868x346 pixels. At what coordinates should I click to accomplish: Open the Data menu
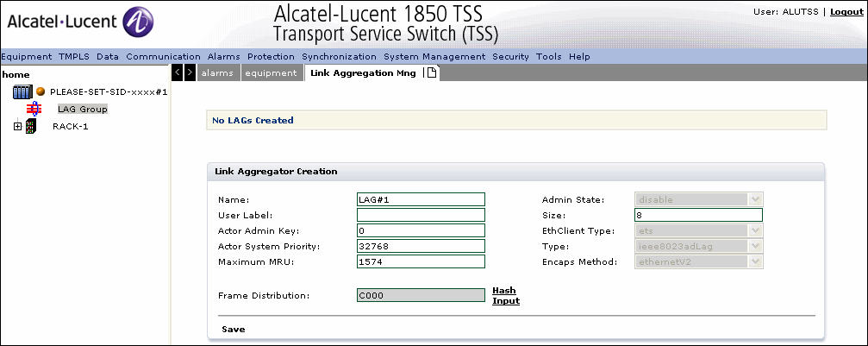point(108,57)
